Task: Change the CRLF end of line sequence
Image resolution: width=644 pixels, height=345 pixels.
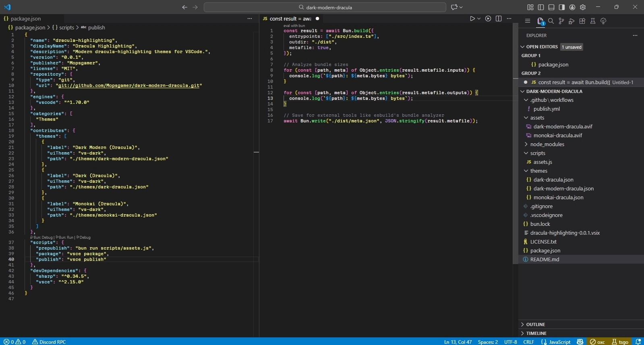Action: coord(528,342)
